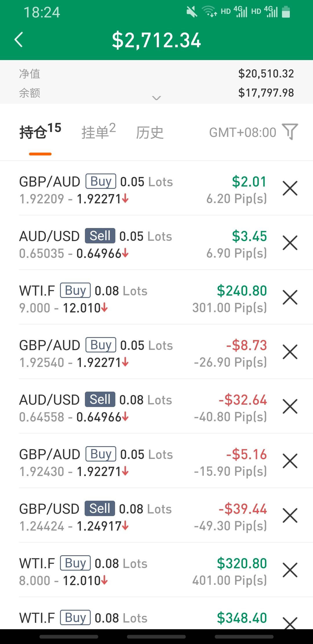Tap the $2,712.34 total profit header

pos(156,40)
